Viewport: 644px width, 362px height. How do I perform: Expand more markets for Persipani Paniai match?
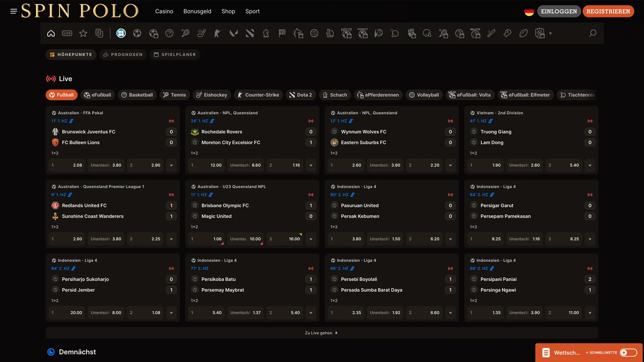(x=590, y=313)
